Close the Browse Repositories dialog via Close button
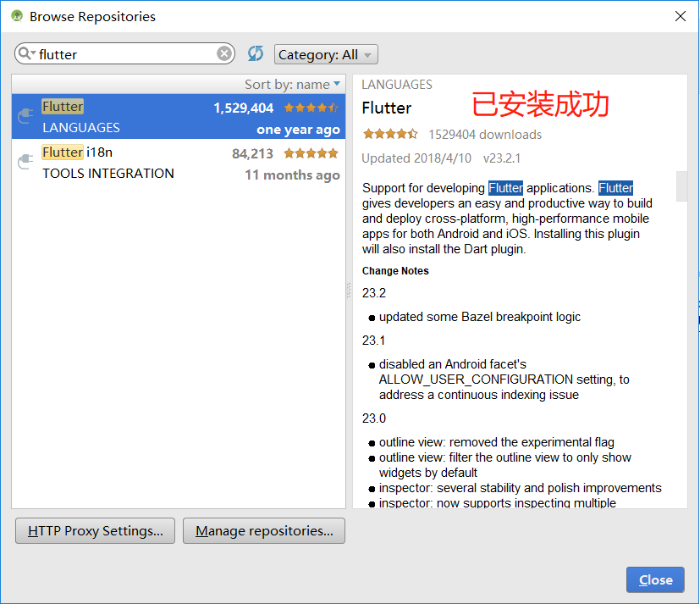The height and width of the screenshot is (604, 700). [x=655, y=580]
